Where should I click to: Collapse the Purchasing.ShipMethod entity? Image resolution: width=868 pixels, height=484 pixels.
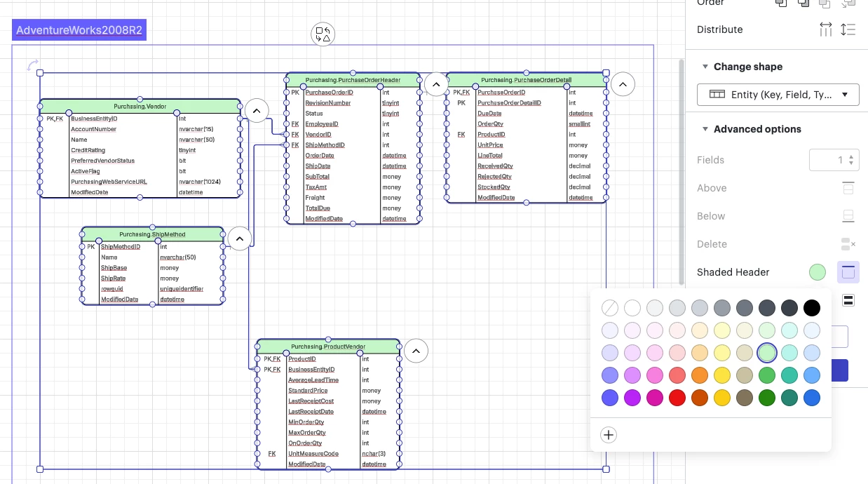(x=240, y=238)
